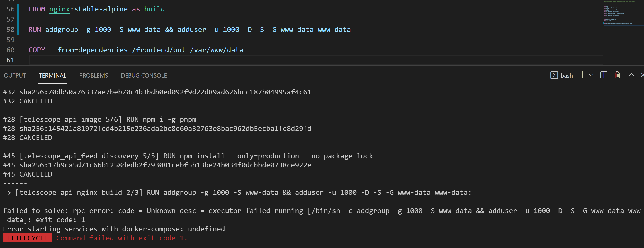Click the bash shell icon in the terminal list
The image size is (644, 248).
click(554, 75)
